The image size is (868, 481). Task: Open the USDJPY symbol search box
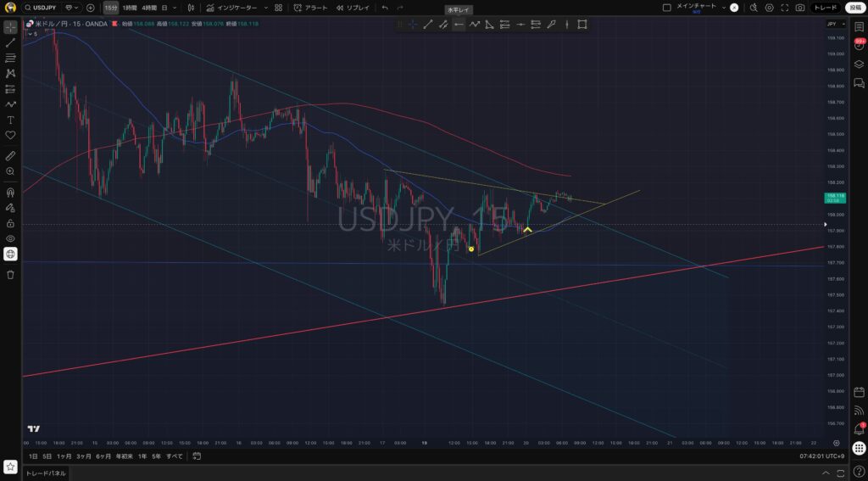[42, 8]
